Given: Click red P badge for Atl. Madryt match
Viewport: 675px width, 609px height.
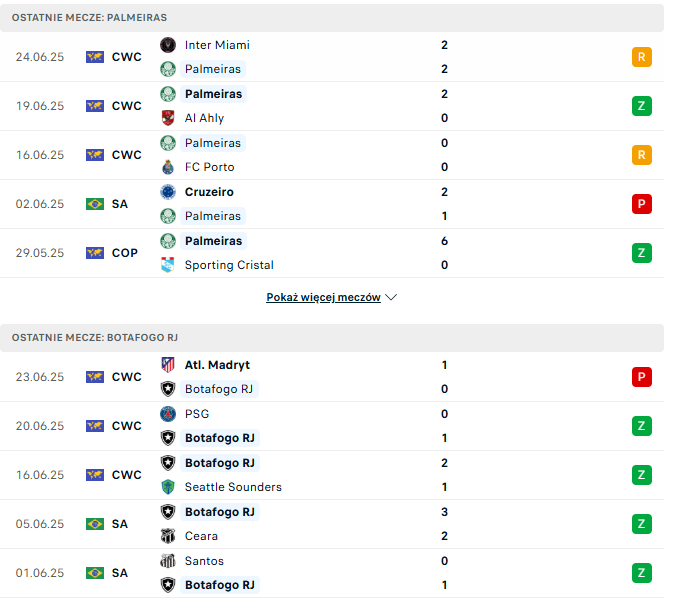Looking at the screenshot, I should click(x=642, y=377).
